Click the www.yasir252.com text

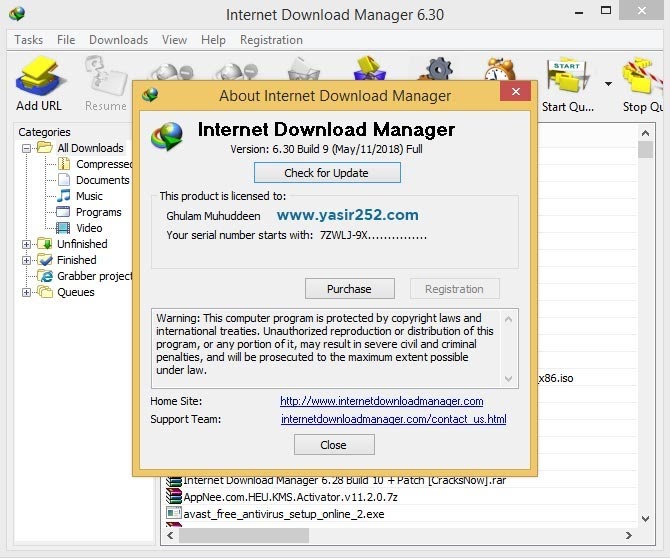coord(347,214)
